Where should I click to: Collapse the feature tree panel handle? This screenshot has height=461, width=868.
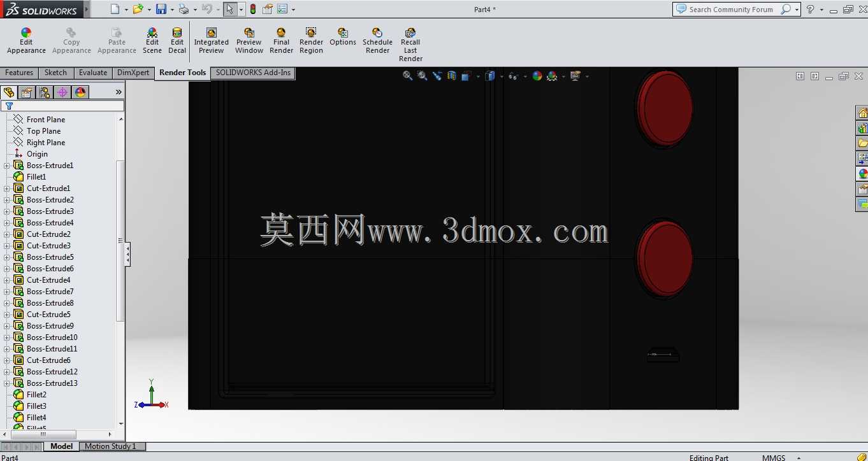click(x=127, y=254)
